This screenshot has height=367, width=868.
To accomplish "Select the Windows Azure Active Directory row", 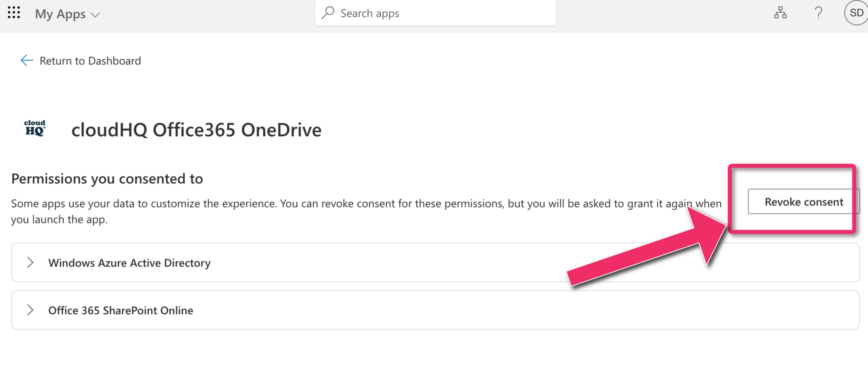I will [x=435, y=262].
